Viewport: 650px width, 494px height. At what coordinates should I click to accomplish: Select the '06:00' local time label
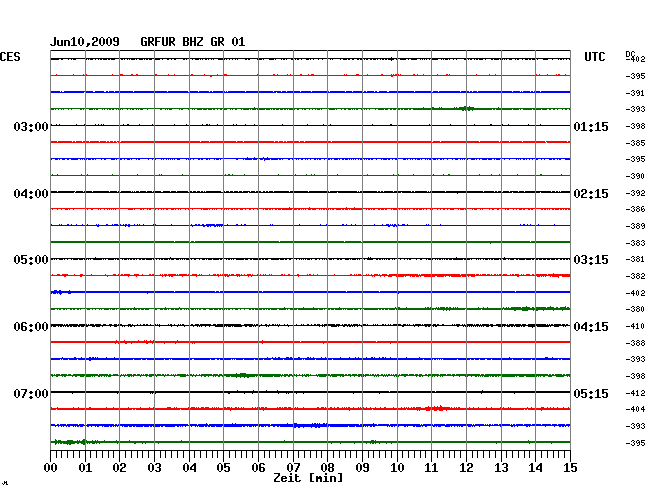tap(31, 327)
